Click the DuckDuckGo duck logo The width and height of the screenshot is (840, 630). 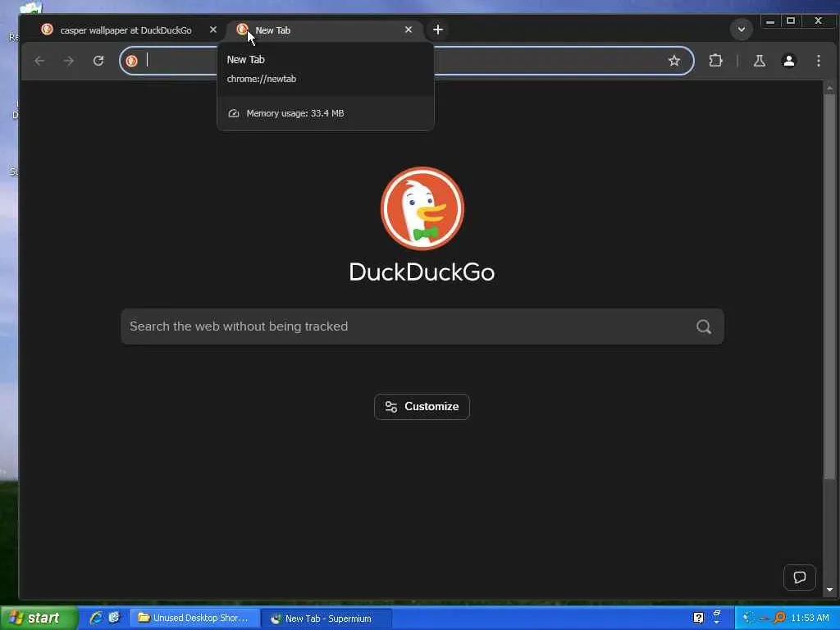(x=422, y=208)
